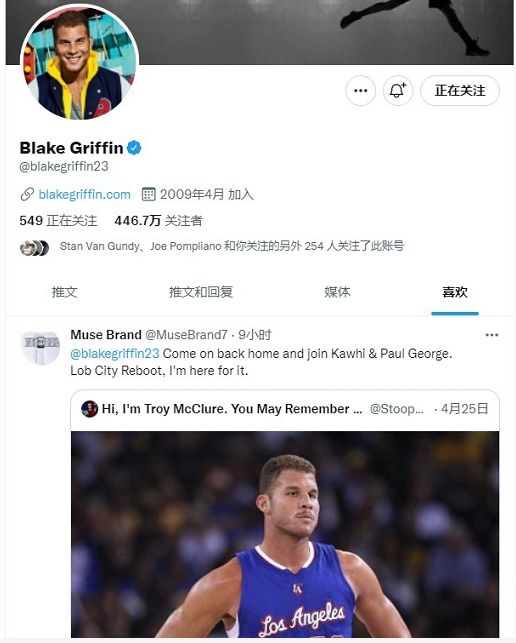
Task: Click the blue verified badge
Action: pyautogui.click(x=134, y=148)
